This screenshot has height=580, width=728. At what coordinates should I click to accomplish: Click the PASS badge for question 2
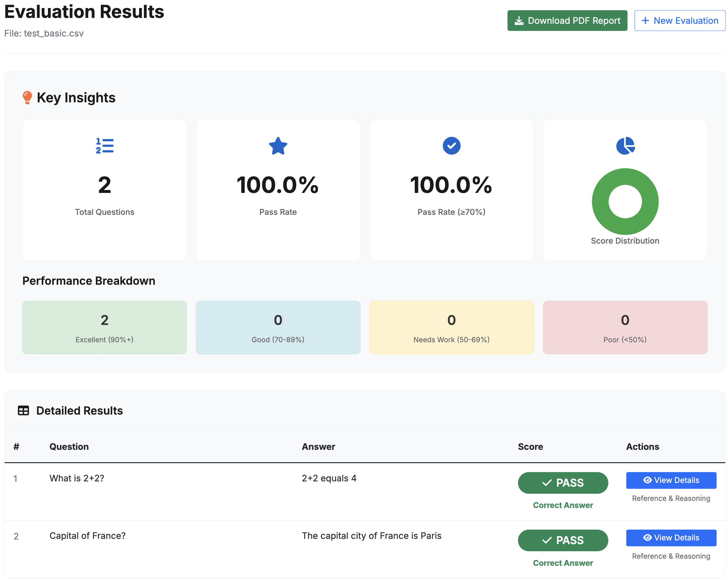pyautogui.click(x=563, y=540)
